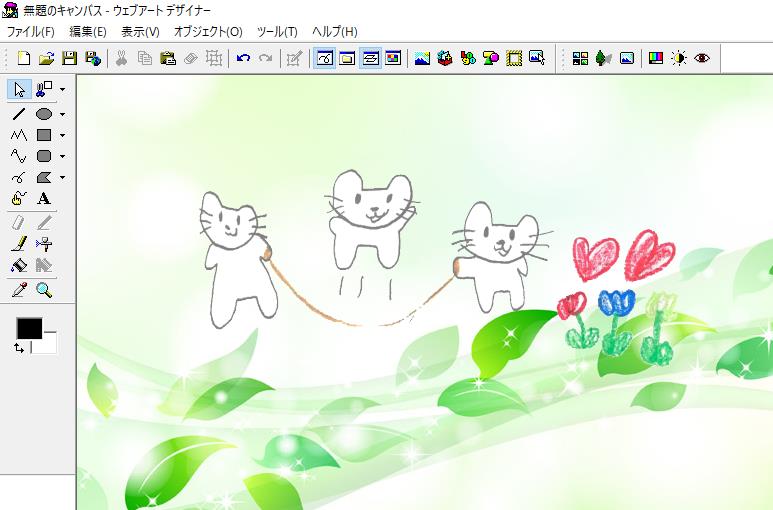Select the wavy curve tool
The width and height of the screenshot is (773, 510).
point(19,156)
